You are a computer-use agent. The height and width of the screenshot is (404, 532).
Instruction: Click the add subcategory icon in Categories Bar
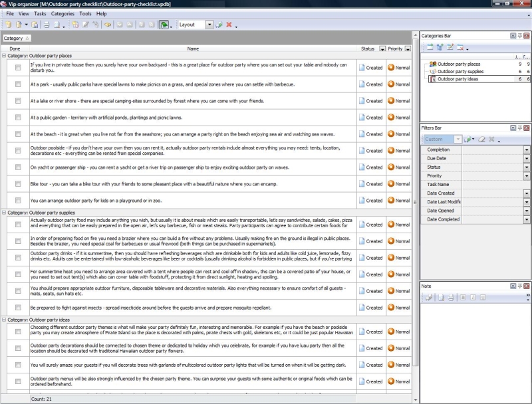(440, 47)
